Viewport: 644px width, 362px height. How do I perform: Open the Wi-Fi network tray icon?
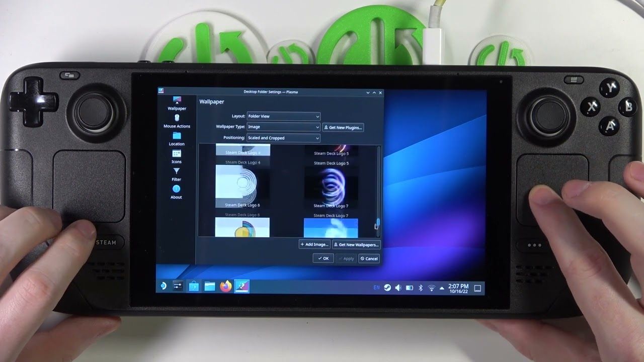pyautogui.click(x=432, y=288)
